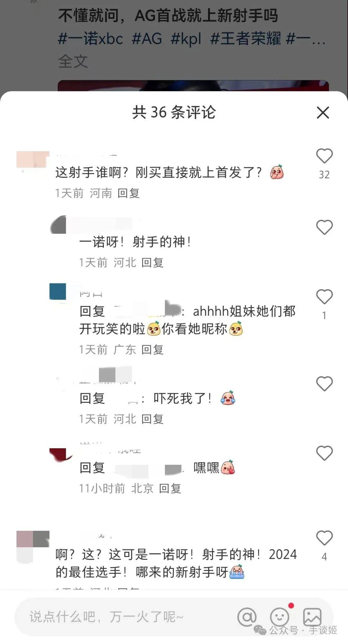Attach an image via picture icon
The image size is (348, 644).
point(312,617)
